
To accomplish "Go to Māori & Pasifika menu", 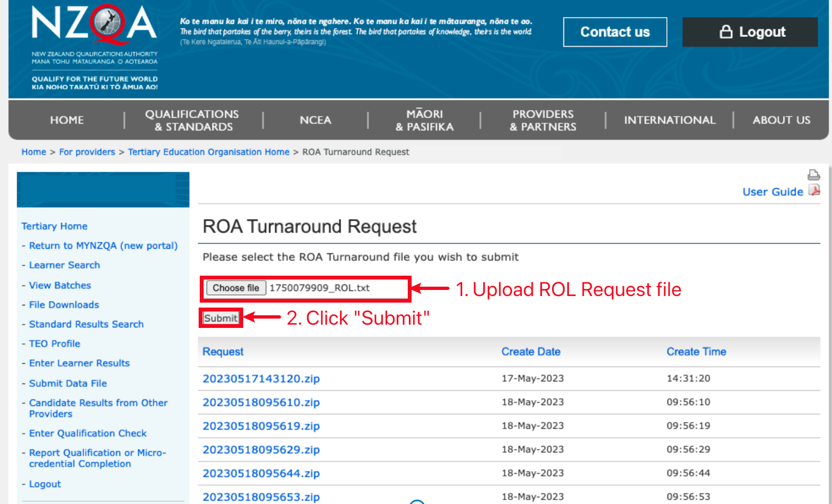I will pos(424,120).
